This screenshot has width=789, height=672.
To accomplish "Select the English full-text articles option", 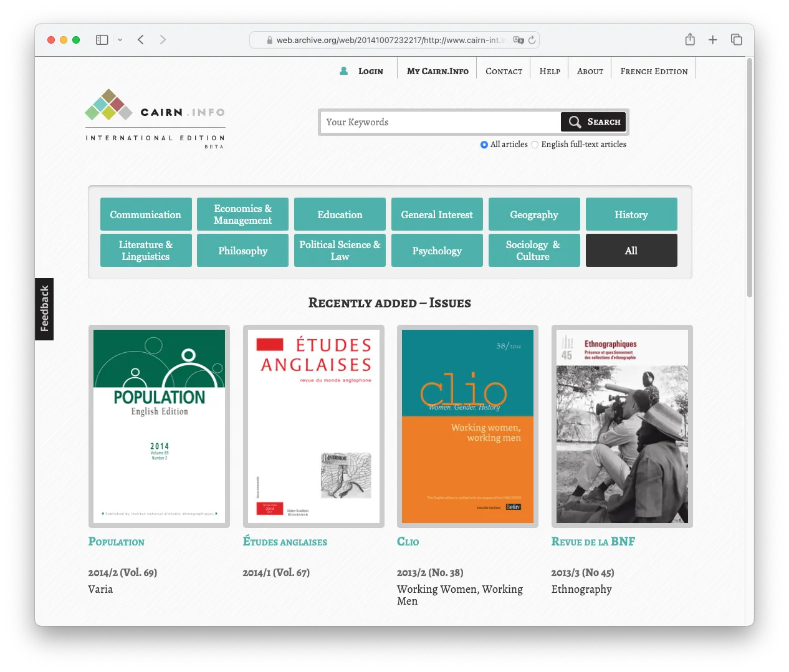I will 535,145.
